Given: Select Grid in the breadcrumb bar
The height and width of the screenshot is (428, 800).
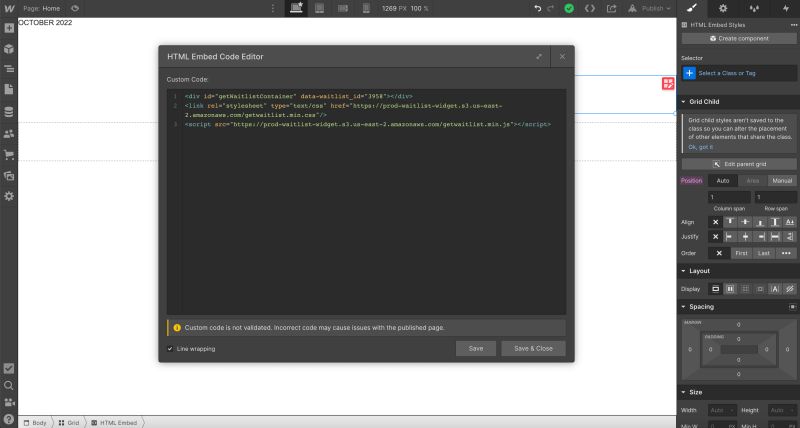Looking at the screenshot, I should coord(69,423).
